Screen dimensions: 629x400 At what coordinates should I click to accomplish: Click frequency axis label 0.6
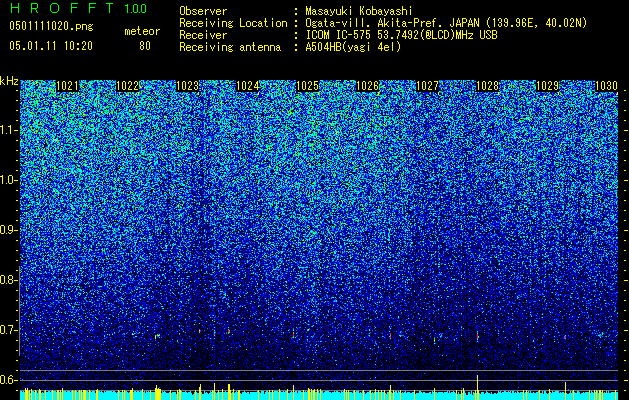[x=9, y=380]
